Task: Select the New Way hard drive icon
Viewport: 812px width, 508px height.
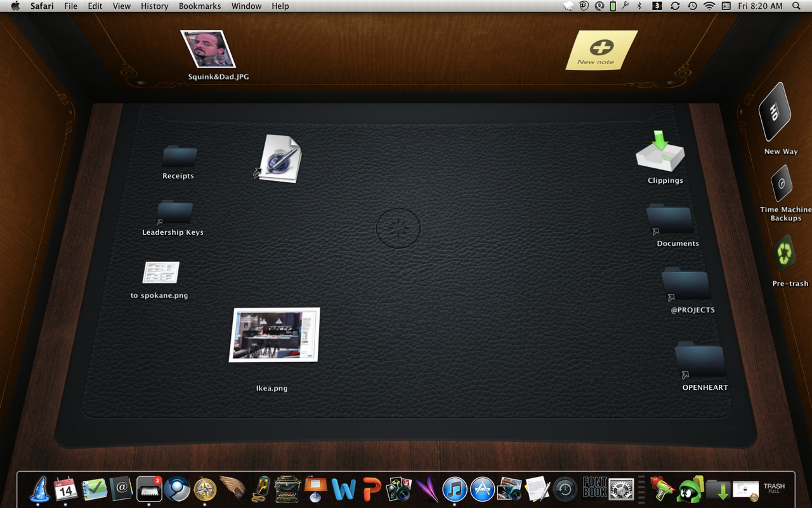Action: [775, 112]
